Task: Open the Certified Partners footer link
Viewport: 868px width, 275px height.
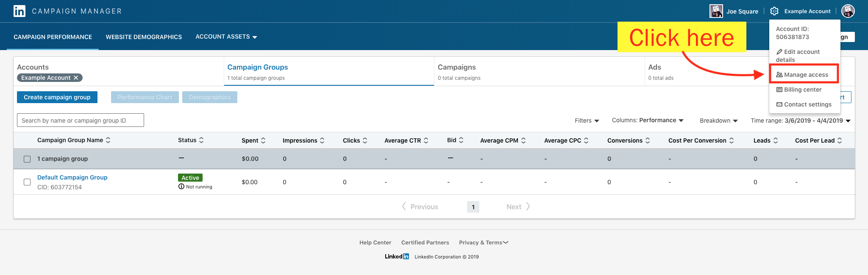Action: (x=425, y=243)
